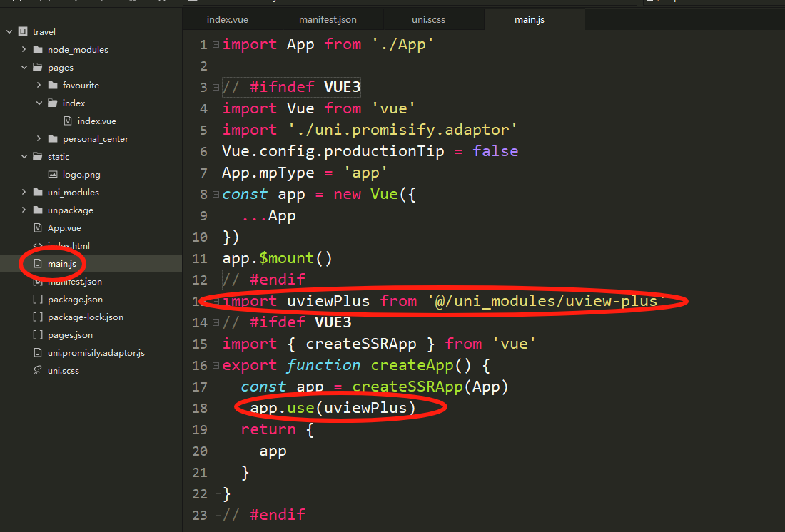The image size is (785, 532).
Task: Click the travel project icon
Action: coord(23,31)
